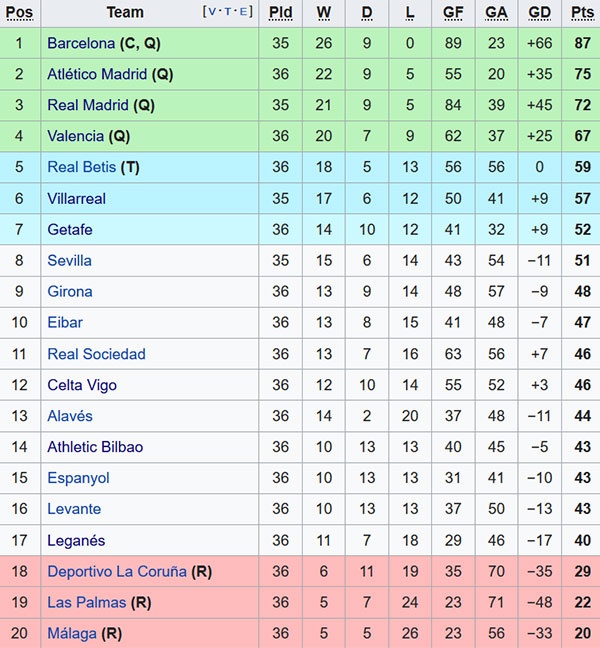Open the Getafe team page
The image size is (600, 648).
(69, 229)
